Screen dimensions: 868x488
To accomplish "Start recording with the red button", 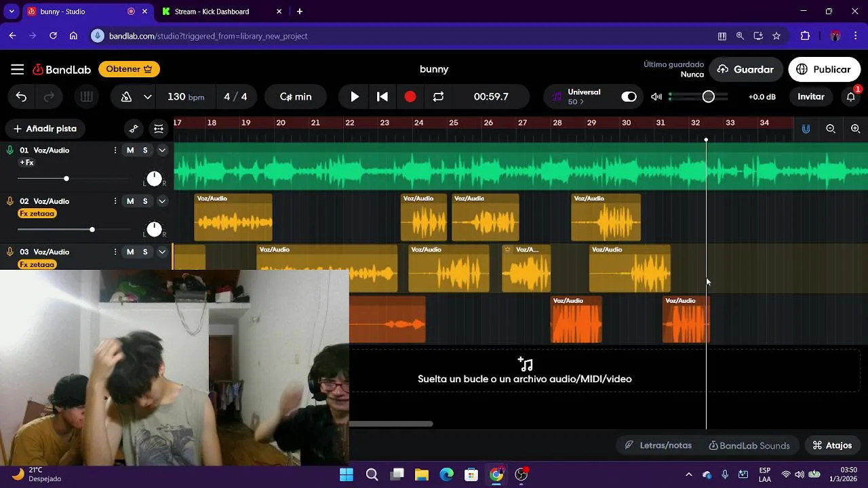I will (x=410, y=97).
